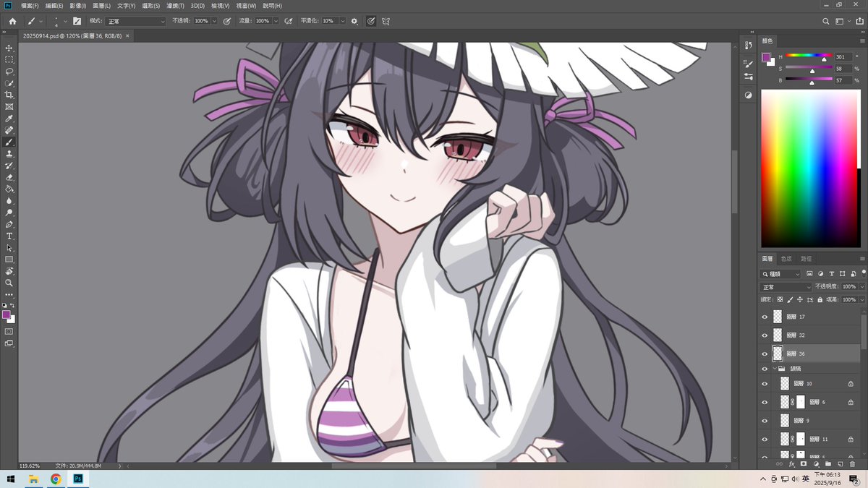Open brush mode 正常 dropdown in options bar
The image size is (868, 488).
pyautogui.click(x=136, y=21)
